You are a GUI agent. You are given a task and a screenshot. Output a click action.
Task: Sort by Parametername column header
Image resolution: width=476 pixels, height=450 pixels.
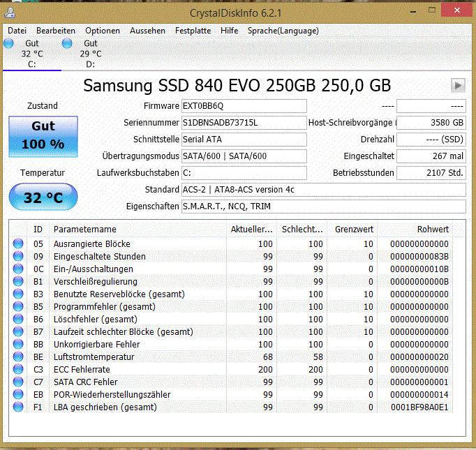[x=137, y=230]
